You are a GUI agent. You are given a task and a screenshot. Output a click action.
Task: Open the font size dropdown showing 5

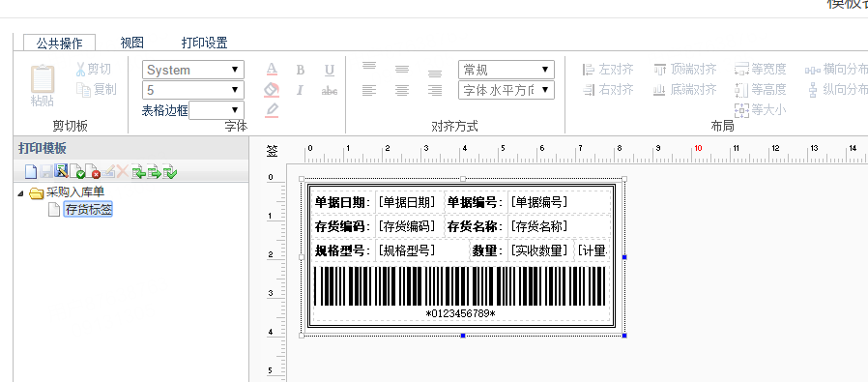click(193, 90)
